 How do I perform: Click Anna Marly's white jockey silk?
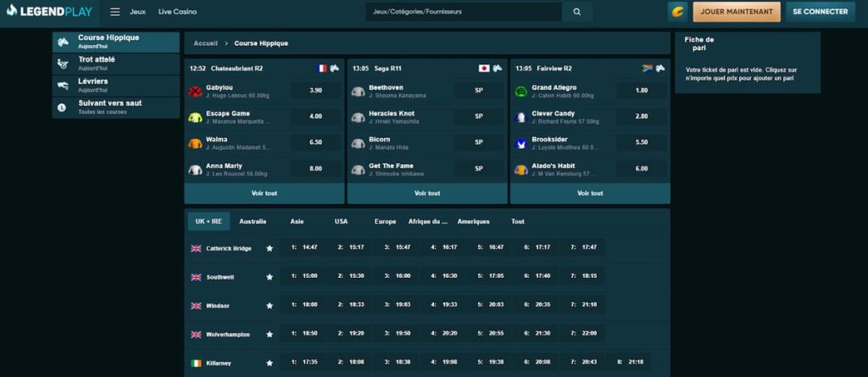click(x=195, y=169)
